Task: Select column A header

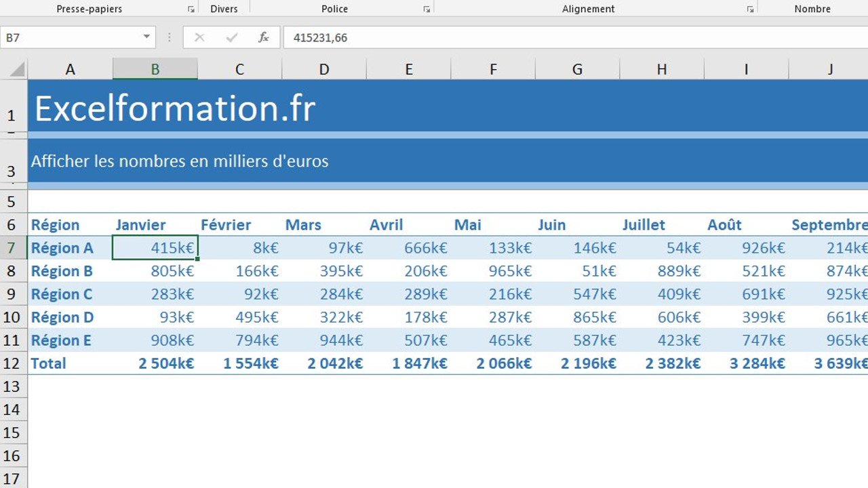Action: pos(71,68)
